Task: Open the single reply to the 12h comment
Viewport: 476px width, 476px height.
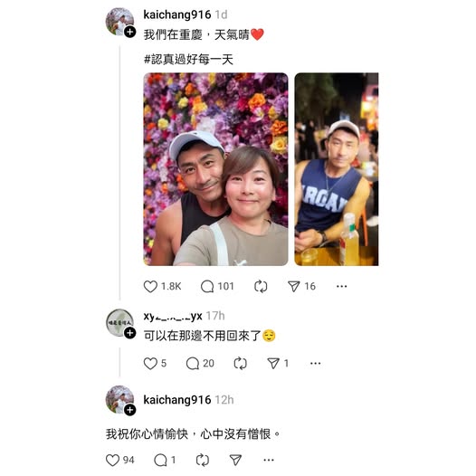Action: point(160,461)
